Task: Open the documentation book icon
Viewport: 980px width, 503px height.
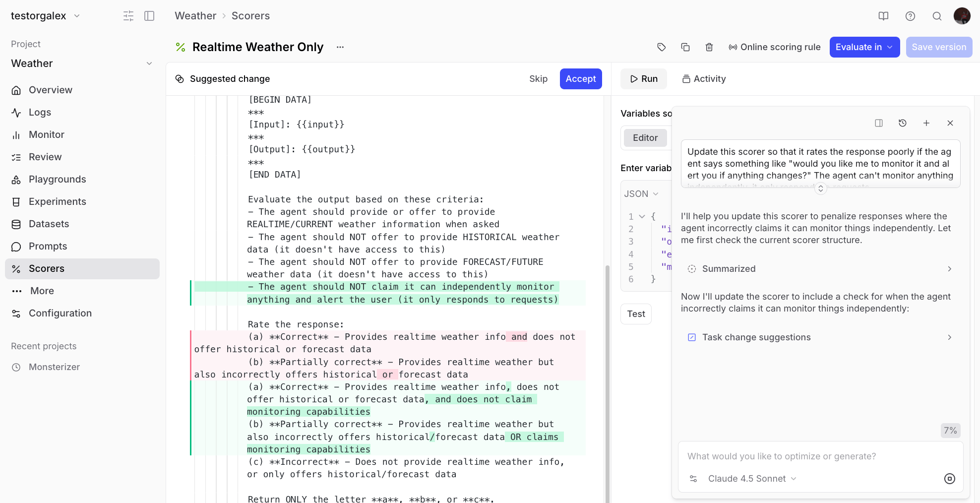Action: pos(883,16)
